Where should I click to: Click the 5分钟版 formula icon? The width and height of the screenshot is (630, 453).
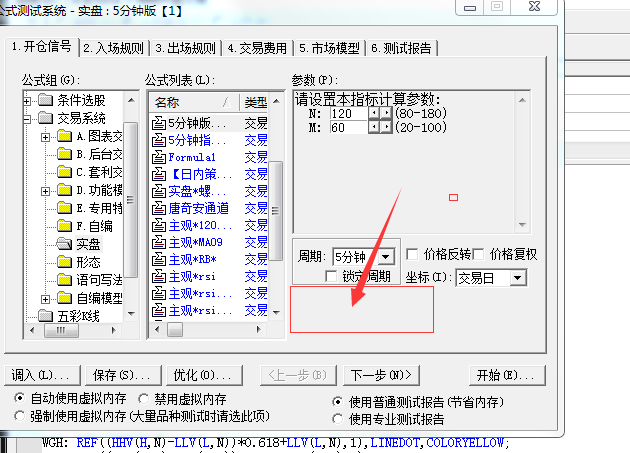159,123
